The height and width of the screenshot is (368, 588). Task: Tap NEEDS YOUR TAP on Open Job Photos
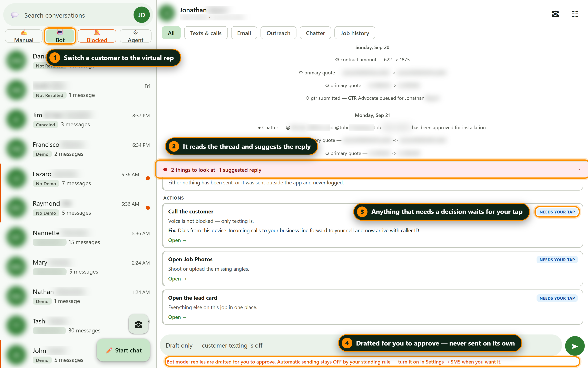pos(557,260)
